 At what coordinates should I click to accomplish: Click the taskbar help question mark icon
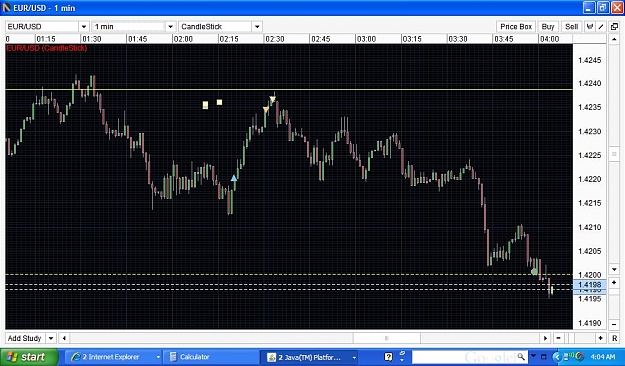click(x=388, y=357)
